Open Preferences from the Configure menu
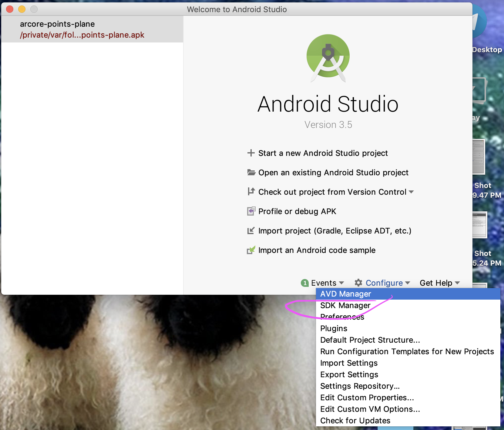 click(x=408, y=317)
